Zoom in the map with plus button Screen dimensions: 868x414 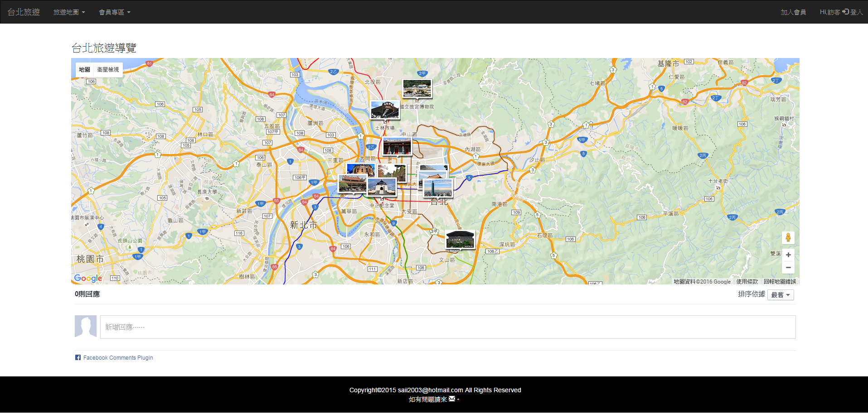[x=788, y=255]
